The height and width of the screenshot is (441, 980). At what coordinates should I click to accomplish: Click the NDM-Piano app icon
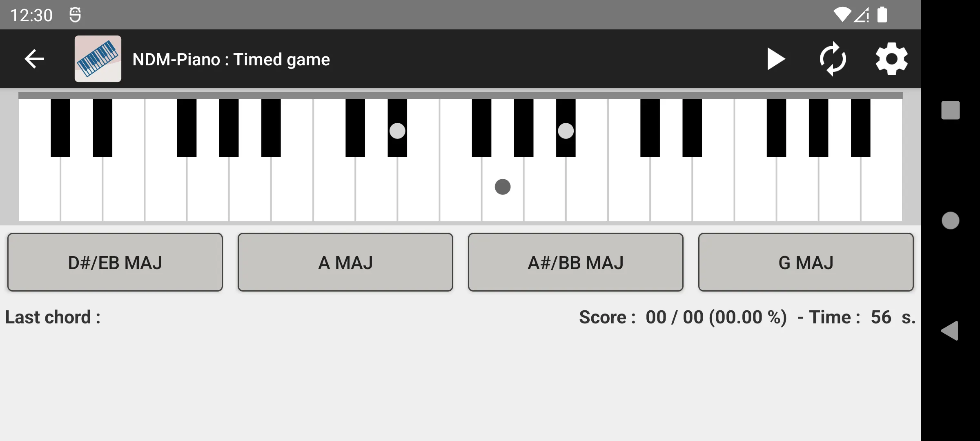[x=98, y=59]
